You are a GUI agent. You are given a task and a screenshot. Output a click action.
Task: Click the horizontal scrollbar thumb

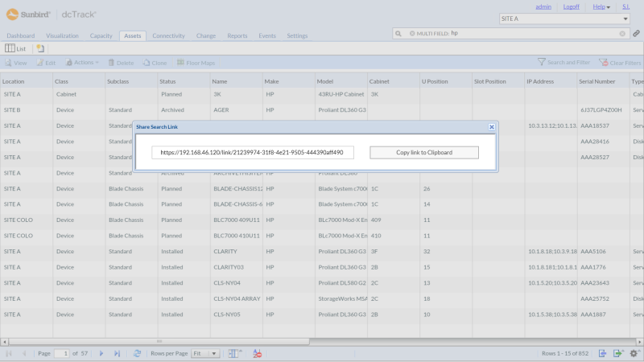159,341
